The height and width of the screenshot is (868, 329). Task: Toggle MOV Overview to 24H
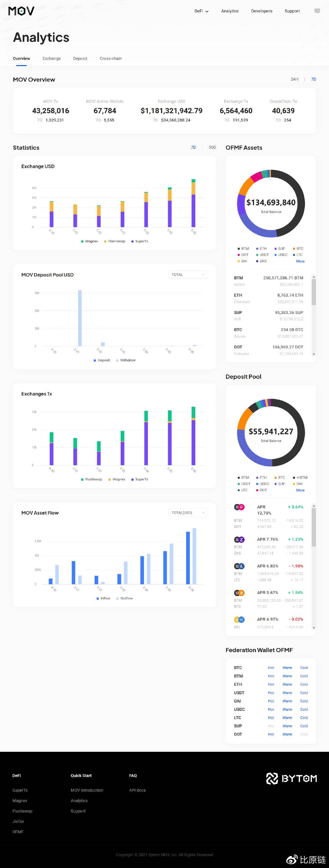click(x=295, y=79)
